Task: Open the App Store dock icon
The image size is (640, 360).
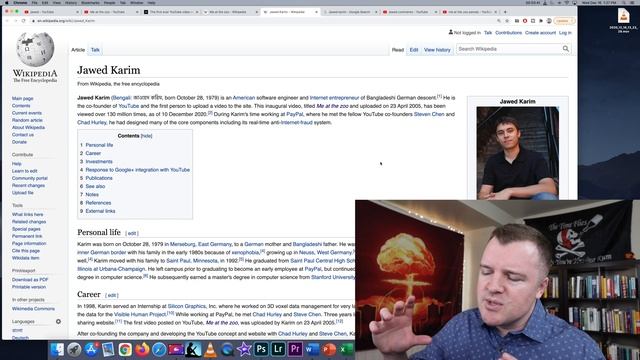Action: pyautogui.click(x=91, y=349)
